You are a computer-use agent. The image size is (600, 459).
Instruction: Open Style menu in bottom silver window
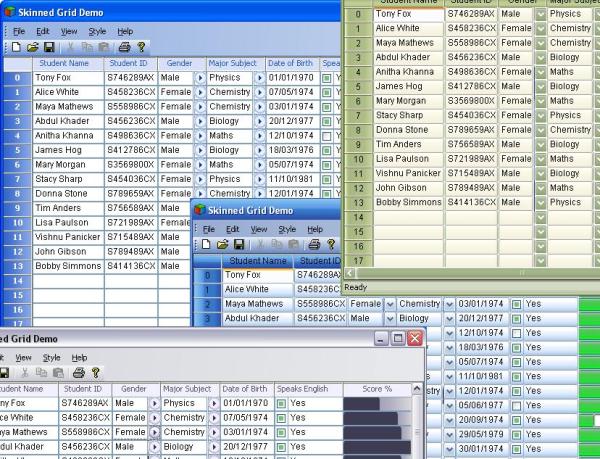click(51, 358)
